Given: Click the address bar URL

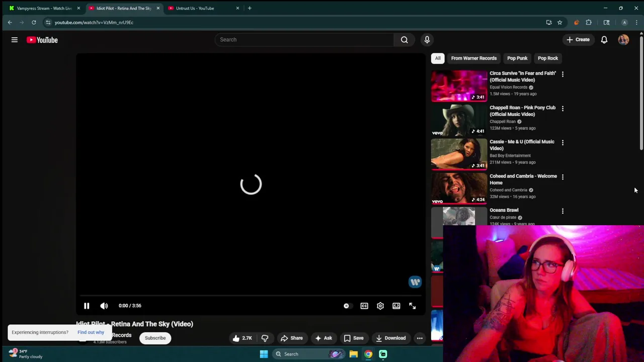Looking at the screenshot, I should (94, 22).
